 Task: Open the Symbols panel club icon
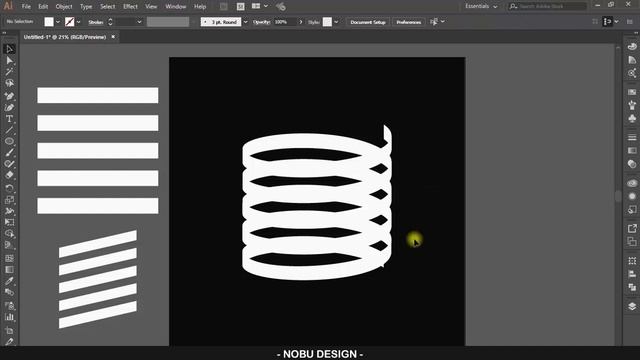(632, 119)
